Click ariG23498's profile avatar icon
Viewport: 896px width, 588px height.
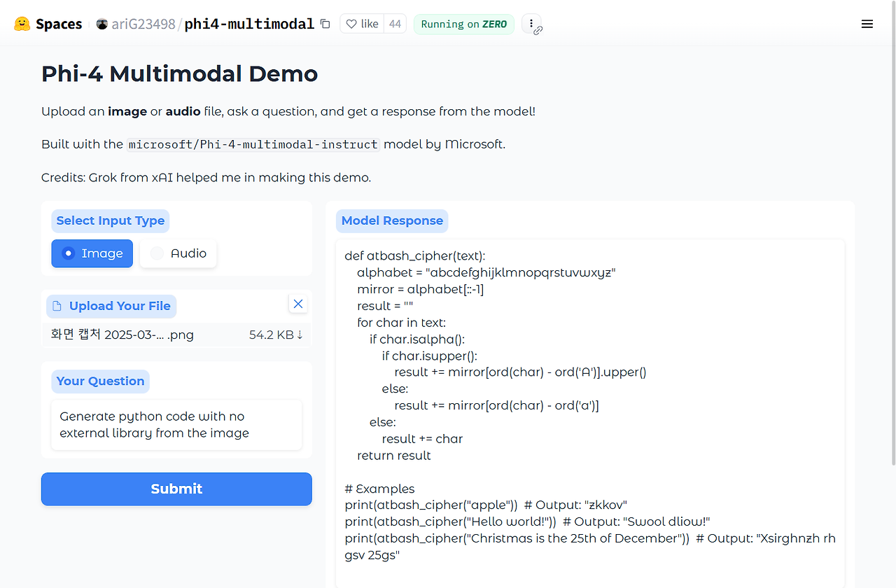(x=102, y=23)
